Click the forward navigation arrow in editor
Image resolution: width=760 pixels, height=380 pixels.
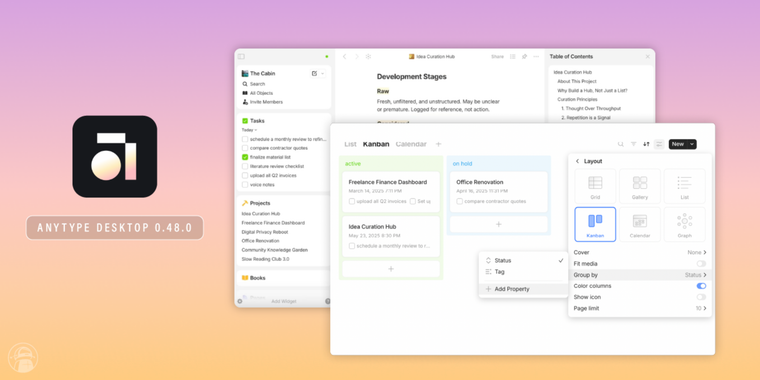tap(357, 57)
